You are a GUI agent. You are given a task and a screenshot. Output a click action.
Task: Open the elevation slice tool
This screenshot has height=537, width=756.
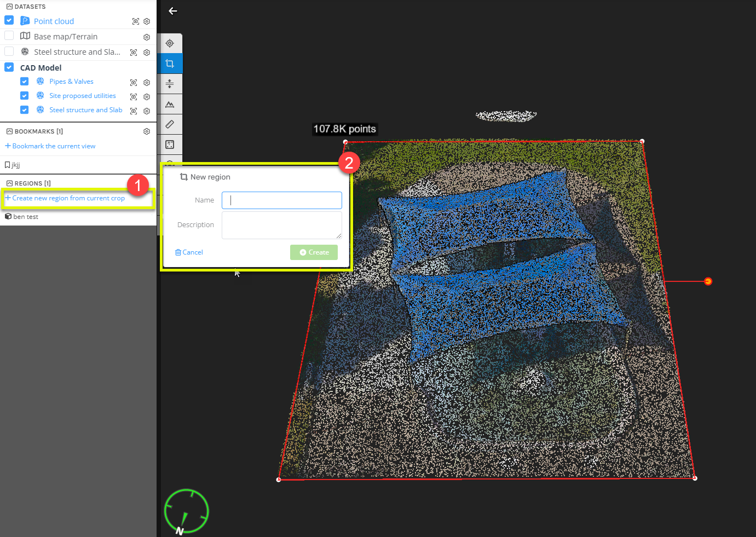[x=170, y=84]
